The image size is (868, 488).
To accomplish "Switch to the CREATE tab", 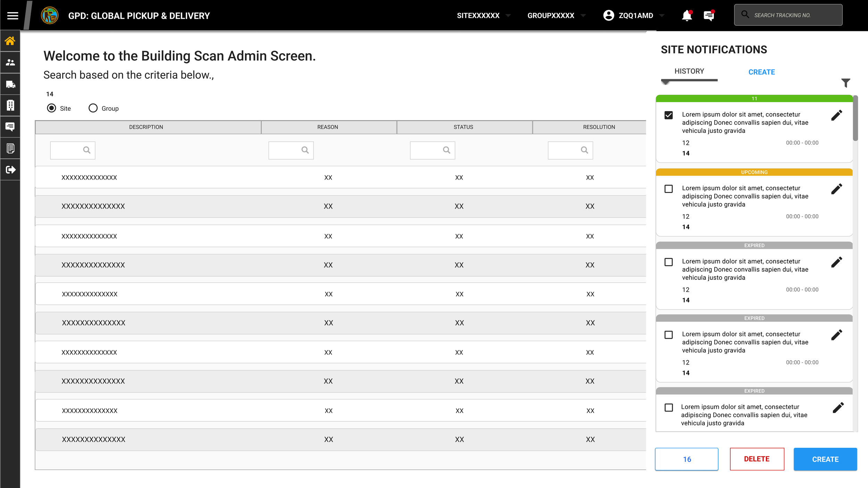I will tap(761, 72).
